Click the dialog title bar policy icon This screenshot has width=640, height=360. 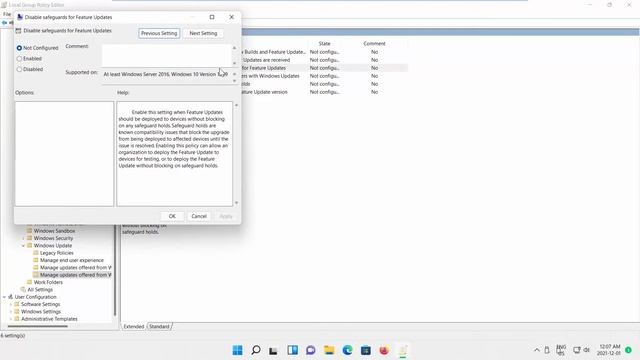[20, 17]
